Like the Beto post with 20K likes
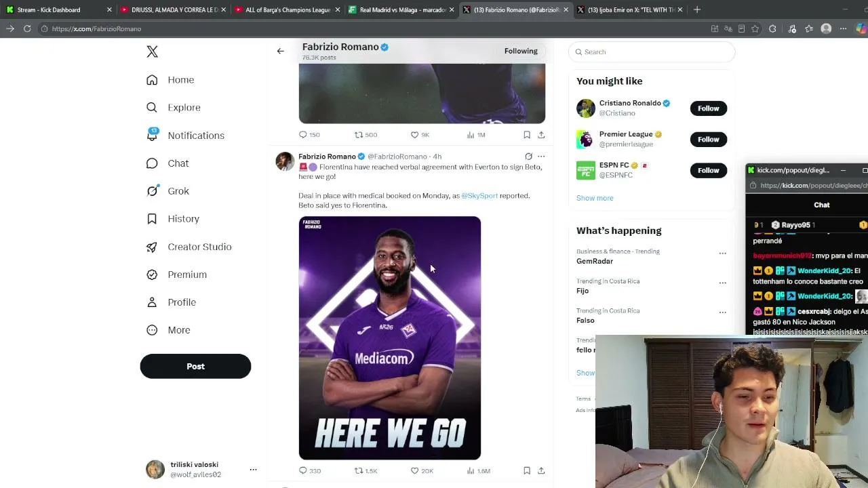 click(x=421, y=470)
